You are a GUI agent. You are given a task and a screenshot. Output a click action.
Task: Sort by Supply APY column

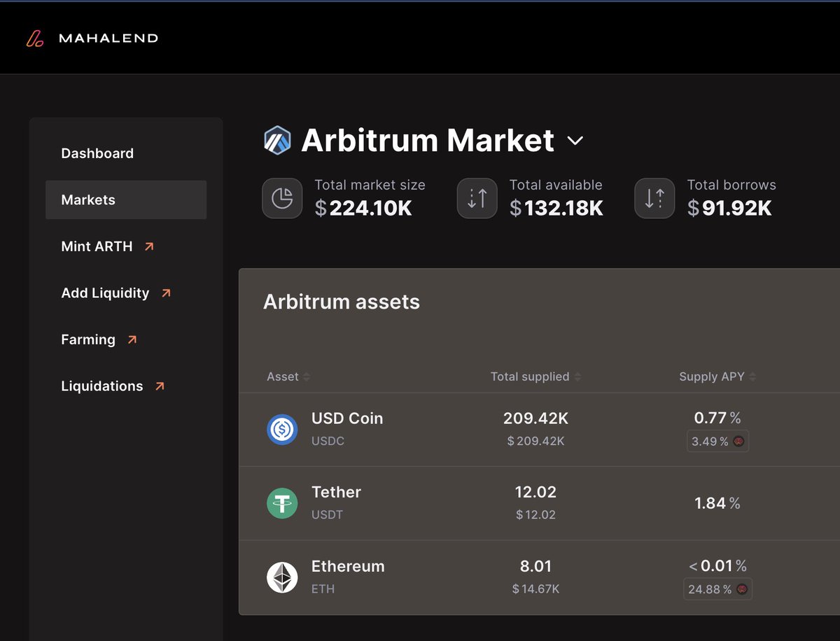point(717,376)
